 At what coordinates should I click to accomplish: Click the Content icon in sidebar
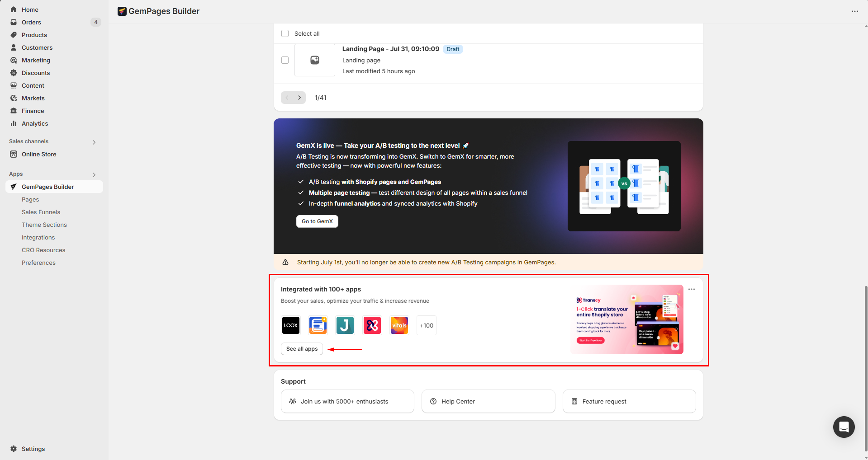tap(14, 85)
